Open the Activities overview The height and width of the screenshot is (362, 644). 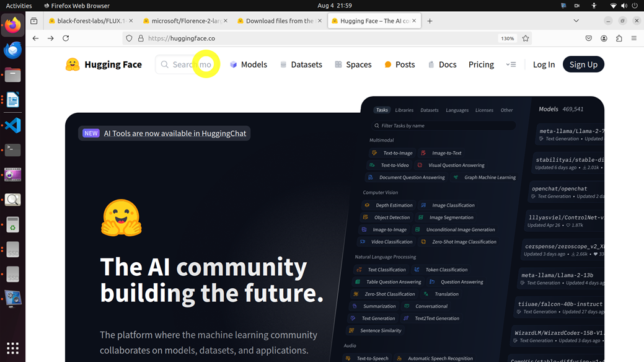pyautogui.click(x=19, y=6)
